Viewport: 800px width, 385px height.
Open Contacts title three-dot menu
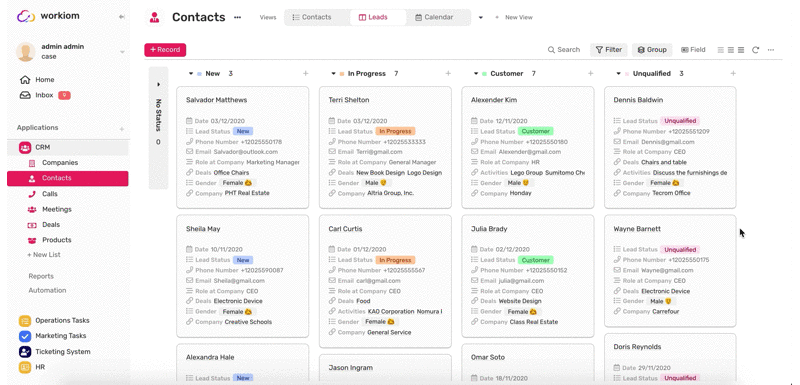(237, 17)
